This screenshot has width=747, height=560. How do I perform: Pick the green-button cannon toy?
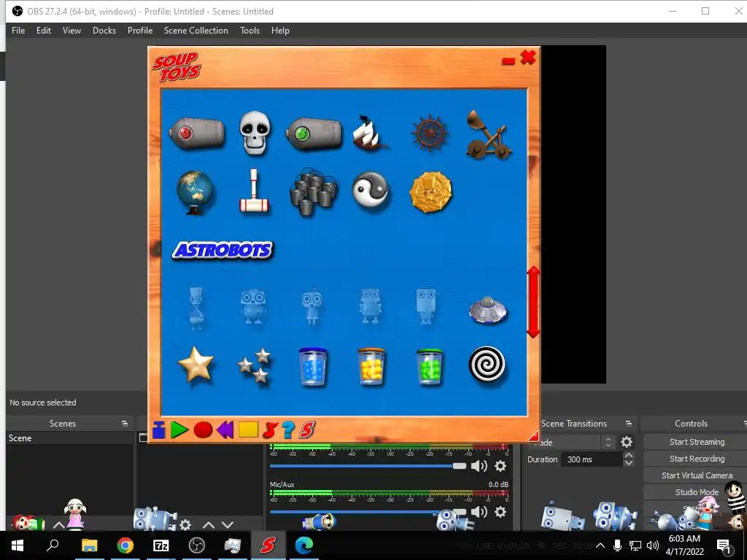314,133
